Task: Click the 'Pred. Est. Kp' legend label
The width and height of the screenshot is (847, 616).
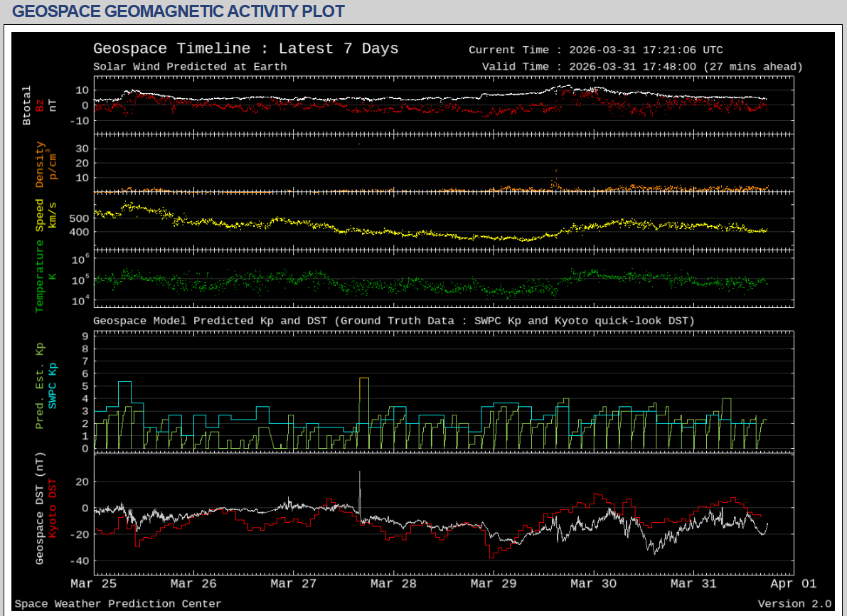Action: [x=40, y=386]
